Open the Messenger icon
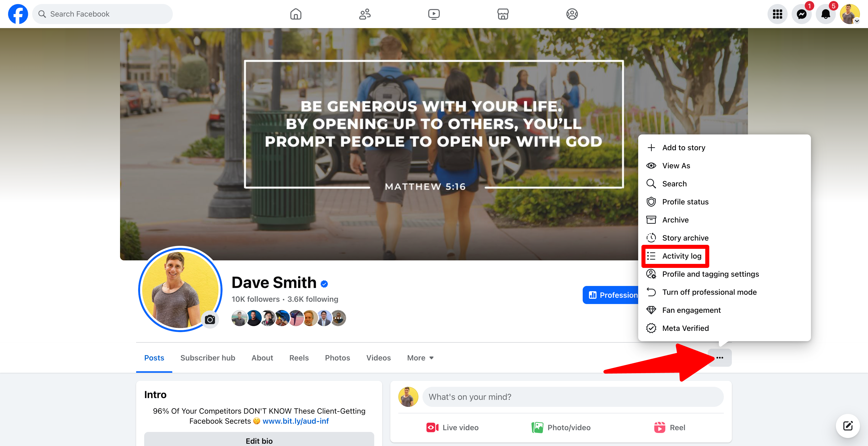This screenshot has height=446, width=868. pyautogui.click(x=802, y=14)
